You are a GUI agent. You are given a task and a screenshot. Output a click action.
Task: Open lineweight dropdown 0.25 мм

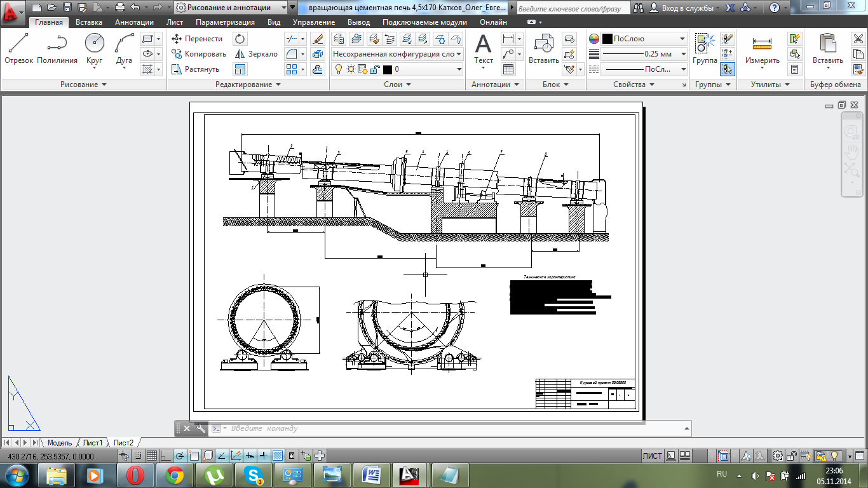point(644,54)
